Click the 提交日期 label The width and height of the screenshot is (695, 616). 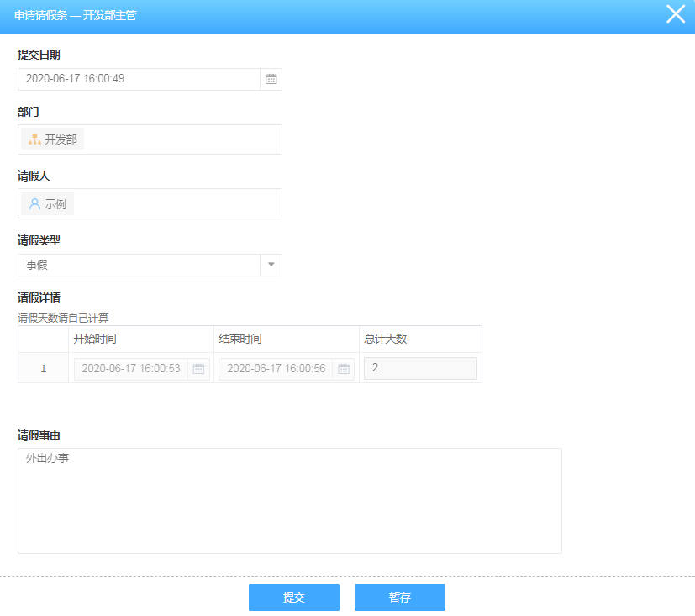coord(39,55)
